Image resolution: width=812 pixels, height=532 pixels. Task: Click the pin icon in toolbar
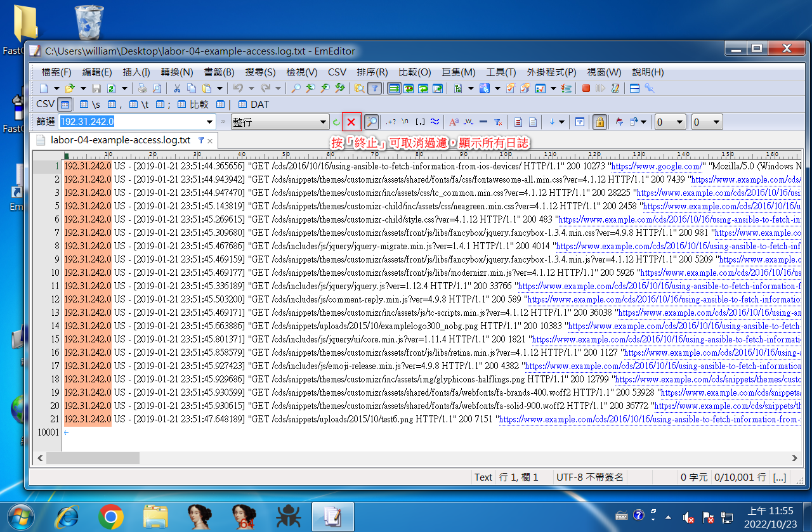[x=650, y=89]
